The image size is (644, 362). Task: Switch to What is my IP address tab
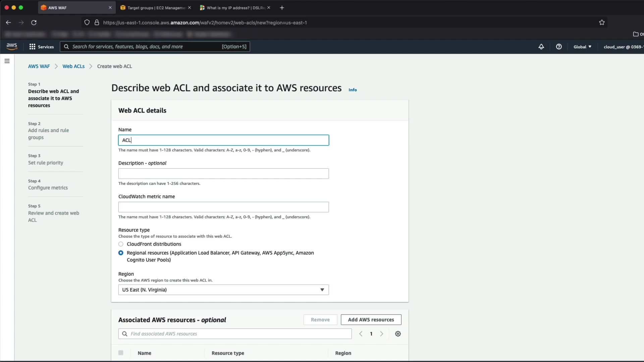click(235, 8)
